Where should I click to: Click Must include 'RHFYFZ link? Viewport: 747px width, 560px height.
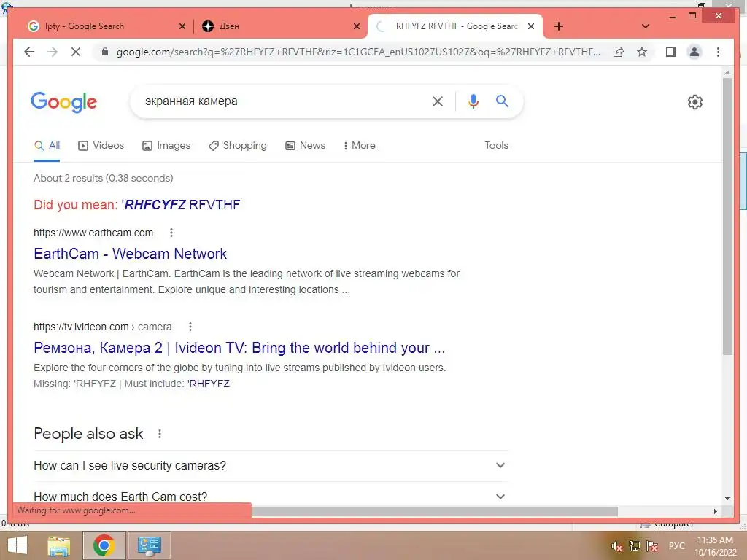(208, 384)
